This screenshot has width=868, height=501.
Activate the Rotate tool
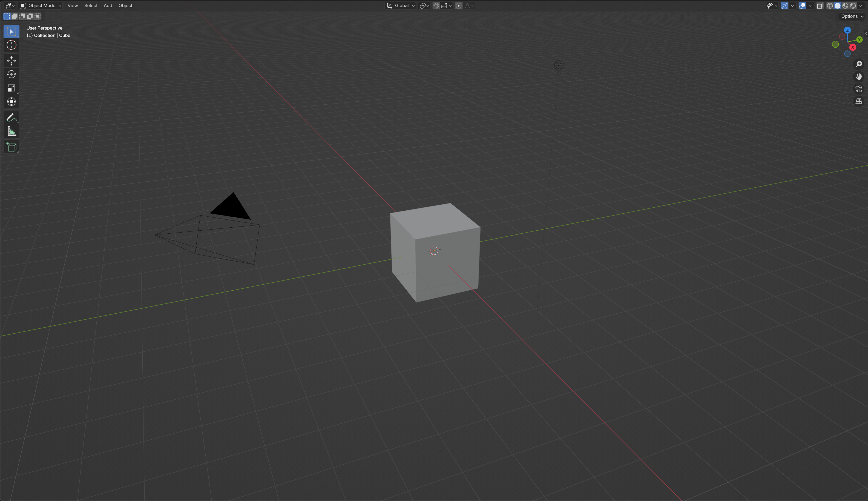coord(11,74)
